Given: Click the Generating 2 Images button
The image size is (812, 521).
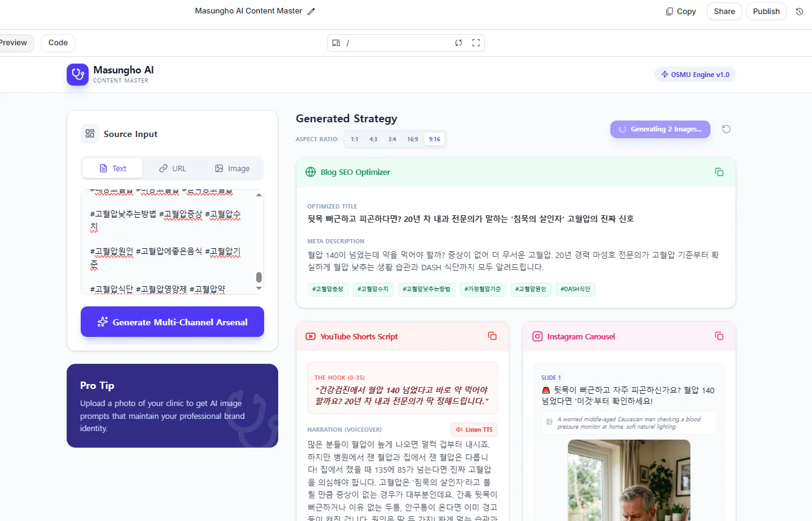Looking at the screenshot, I should [x=660, y=129].
